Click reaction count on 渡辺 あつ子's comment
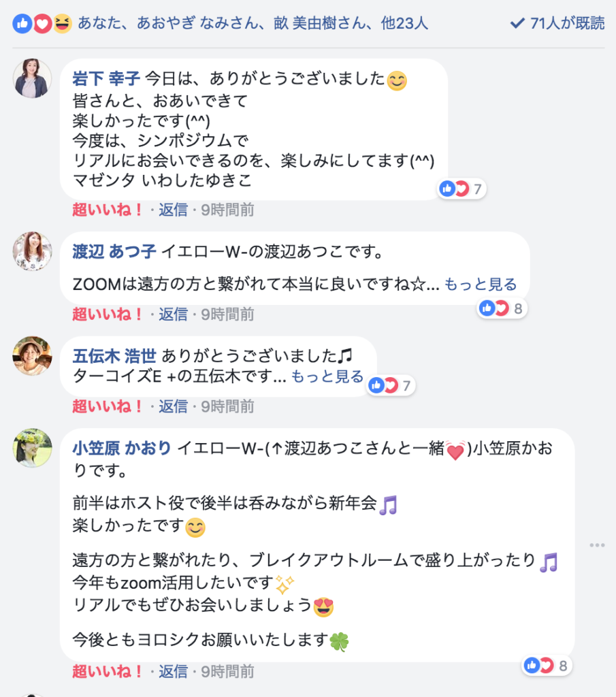The height and width of the screenshot is (697, 616). pos(518,309)
